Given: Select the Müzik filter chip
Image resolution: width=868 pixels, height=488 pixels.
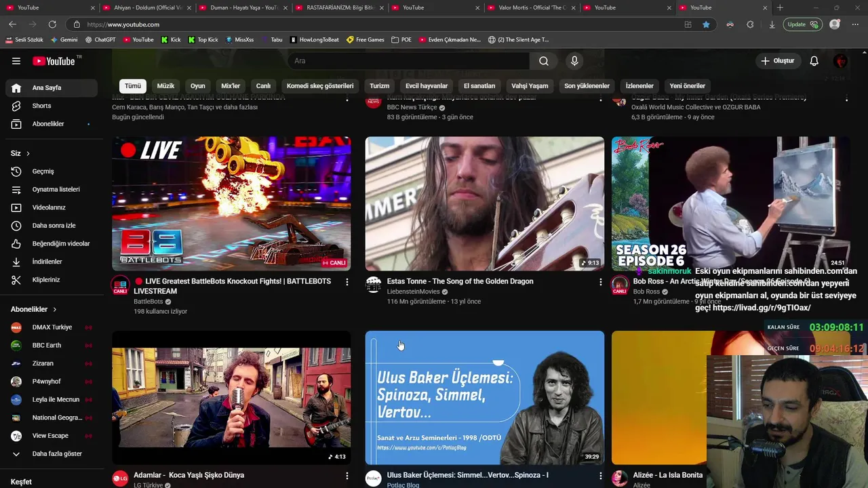Looking at the screenshot, I should (x=165, y=86).
